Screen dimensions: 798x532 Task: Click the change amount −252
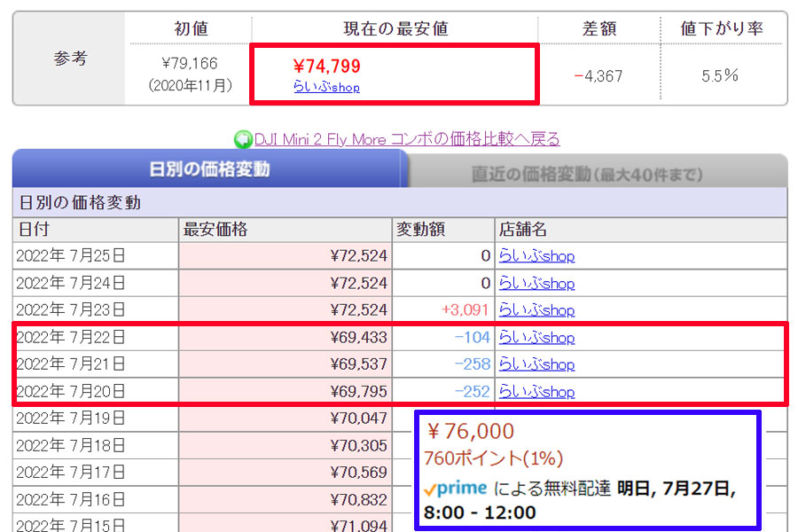pyautogui.click(x=472, y=392)
